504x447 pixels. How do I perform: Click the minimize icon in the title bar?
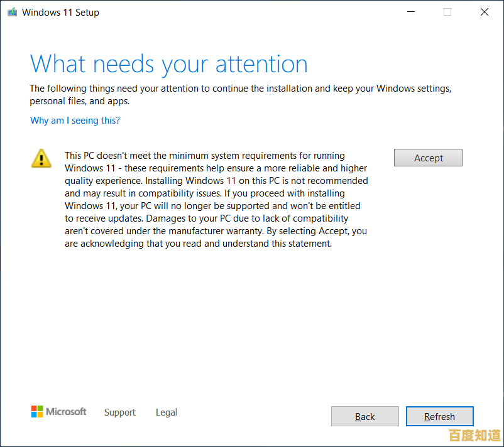coord(411,12)
